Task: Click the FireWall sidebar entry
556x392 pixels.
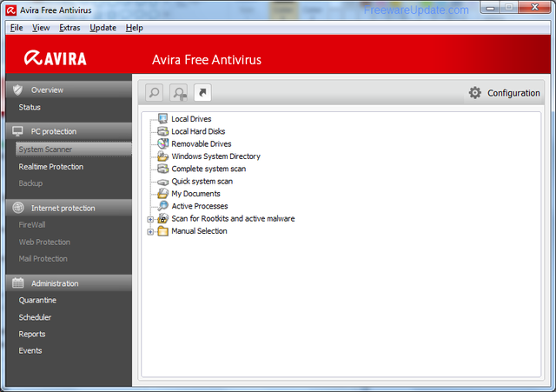Action: [x=32, y=224]
